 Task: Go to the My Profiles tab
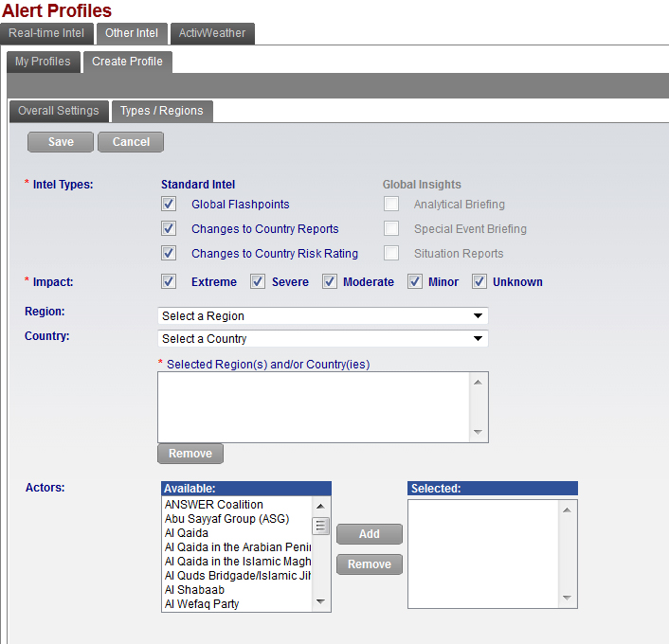point(43,62)
